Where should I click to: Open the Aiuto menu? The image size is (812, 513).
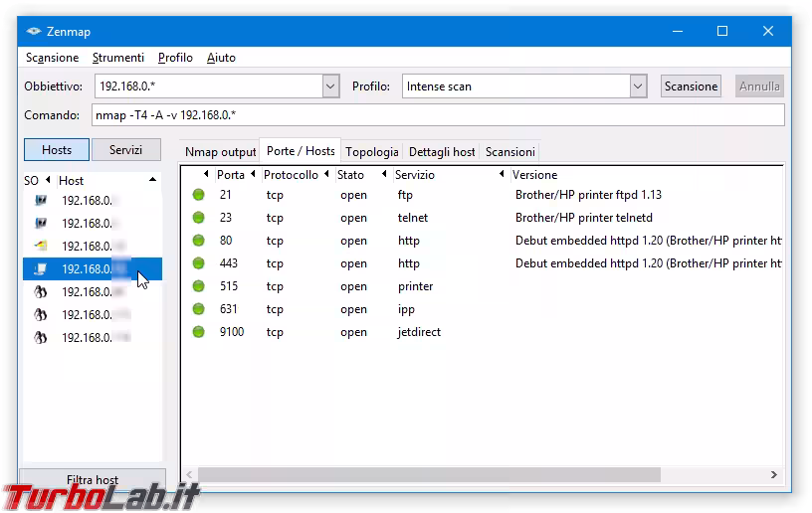pos(221,58)
